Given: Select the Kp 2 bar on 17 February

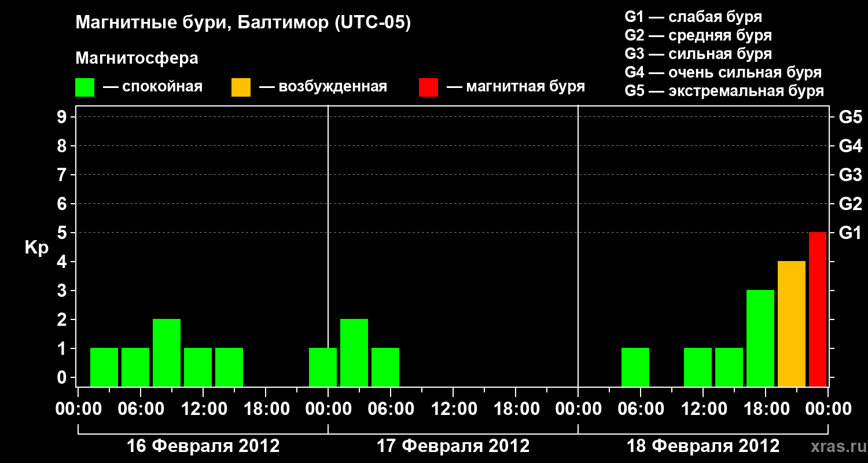Looking at the screenshot, I should point(354,352).
